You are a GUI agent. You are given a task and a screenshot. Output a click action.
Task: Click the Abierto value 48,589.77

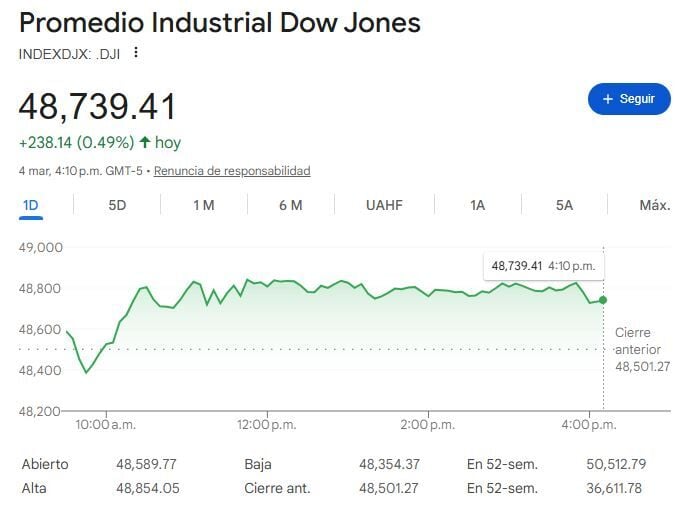coord(146,464)
